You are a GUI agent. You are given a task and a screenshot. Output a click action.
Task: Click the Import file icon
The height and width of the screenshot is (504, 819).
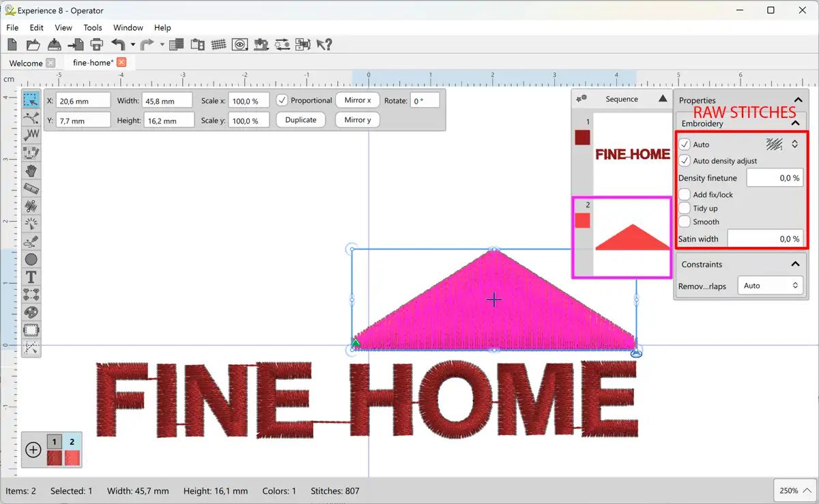pos(76,45)
